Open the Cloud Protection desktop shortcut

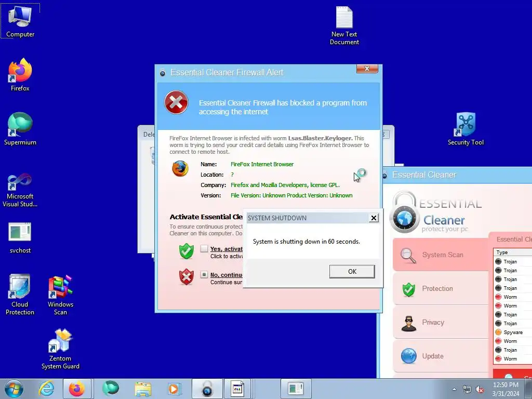pos(20,295)
